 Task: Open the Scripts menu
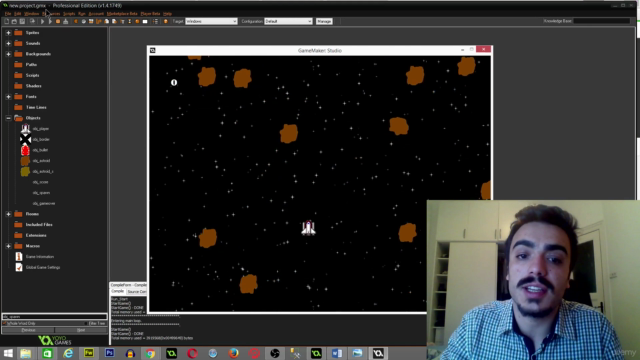(69, 13)
